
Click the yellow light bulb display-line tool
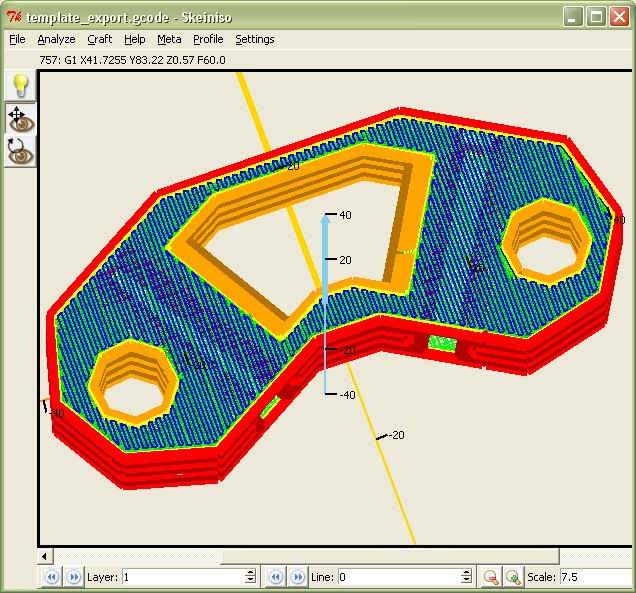[20, 86]
